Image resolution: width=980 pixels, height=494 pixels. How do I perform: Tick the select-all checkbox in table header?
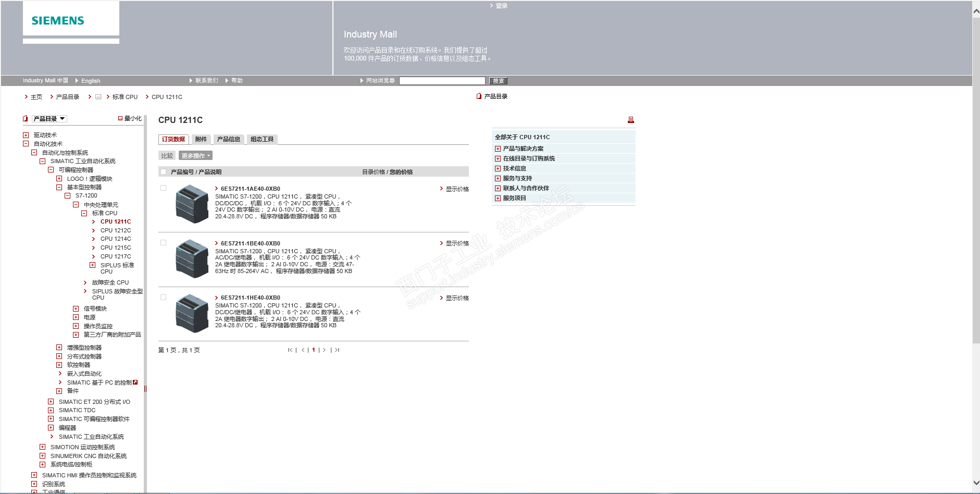pyautogui.click(x=164, y=172)
